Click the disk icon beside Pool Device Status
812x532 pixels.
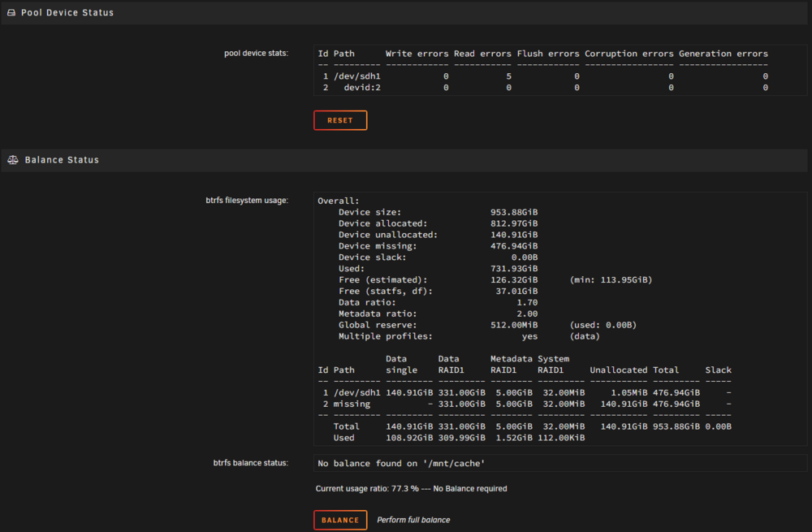tap(11, 12)
